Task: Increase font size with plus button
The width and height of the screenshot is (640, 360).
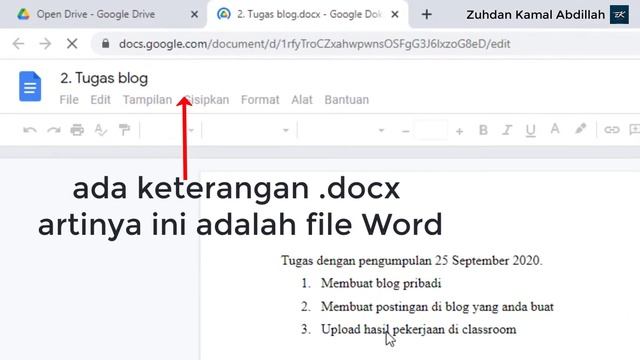Action: [x=460, y=131]
